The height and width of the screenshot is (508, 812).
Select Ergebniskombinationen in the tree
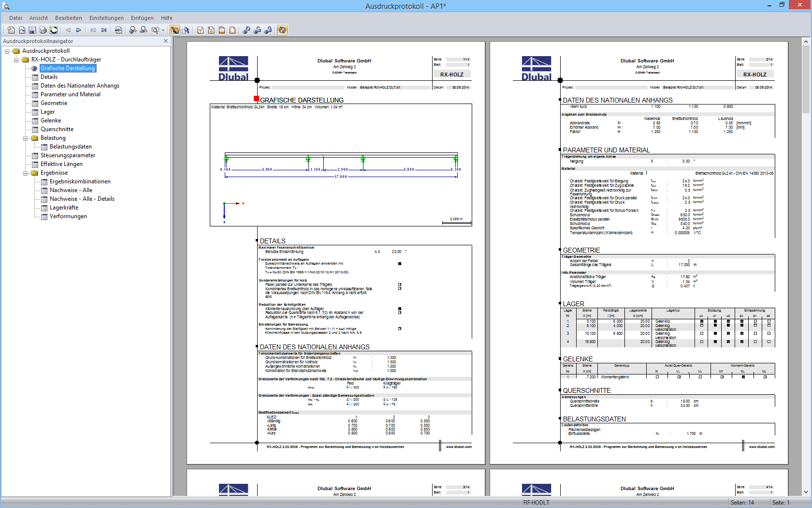click(x=80, y=181)
